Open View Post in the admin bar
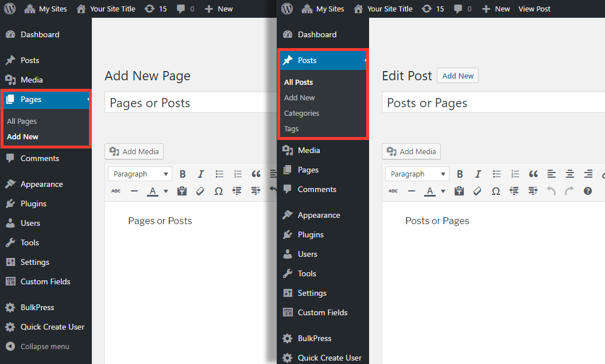Viewport: 605px width, 364px height. coord(534,9)
